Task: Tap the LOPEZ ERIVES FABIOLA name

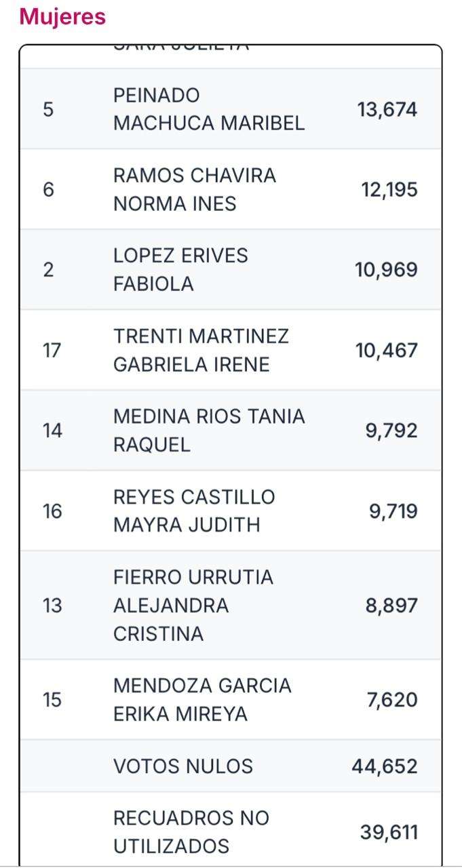Action: click(180, 270)
